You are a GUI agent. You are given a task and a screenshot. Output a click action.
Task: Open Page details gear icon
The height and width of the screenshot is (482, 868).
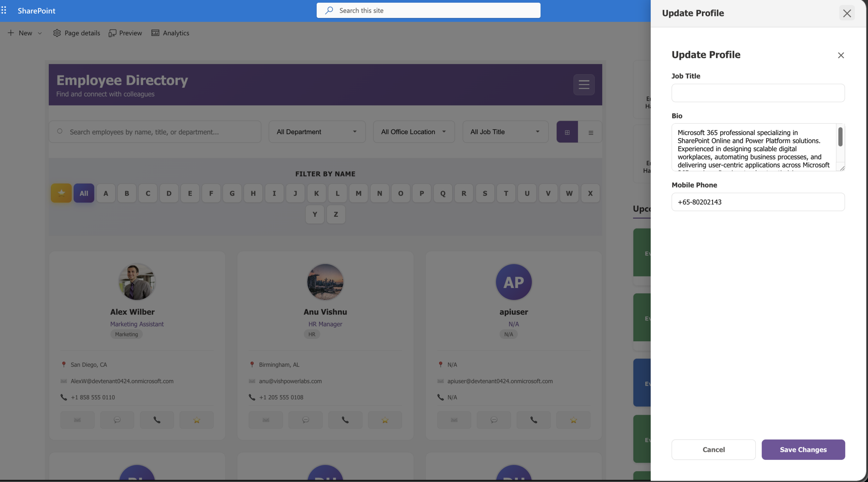[x=57, y=33]
